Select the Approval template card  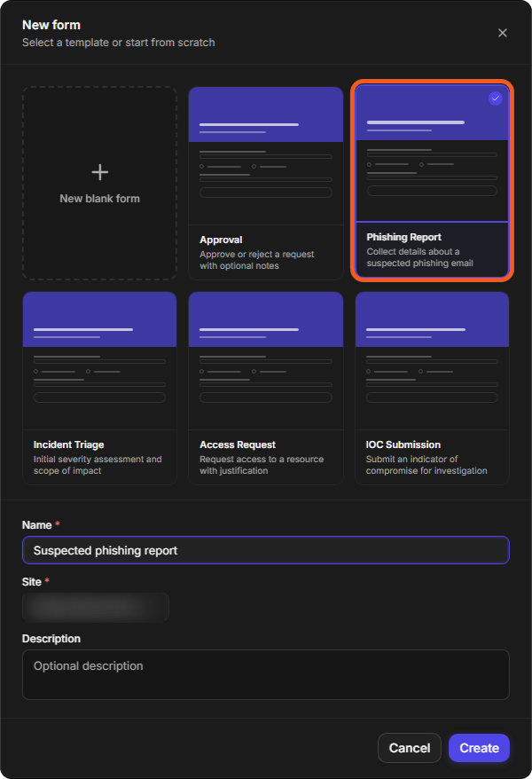[265, 183]
